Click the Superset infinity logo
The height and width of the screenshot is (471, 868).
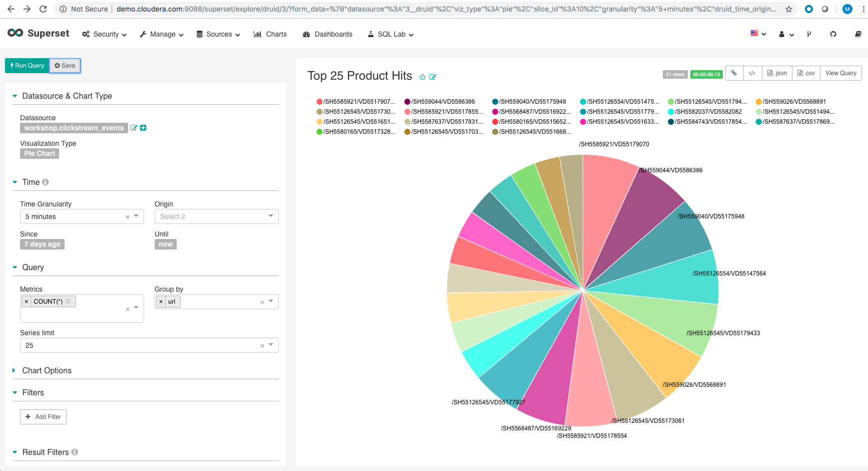(x=15, y=33)
